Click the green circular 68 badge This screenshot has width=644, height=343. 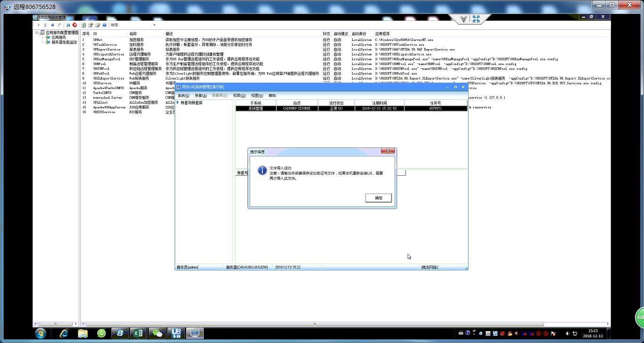pos(640,317)
